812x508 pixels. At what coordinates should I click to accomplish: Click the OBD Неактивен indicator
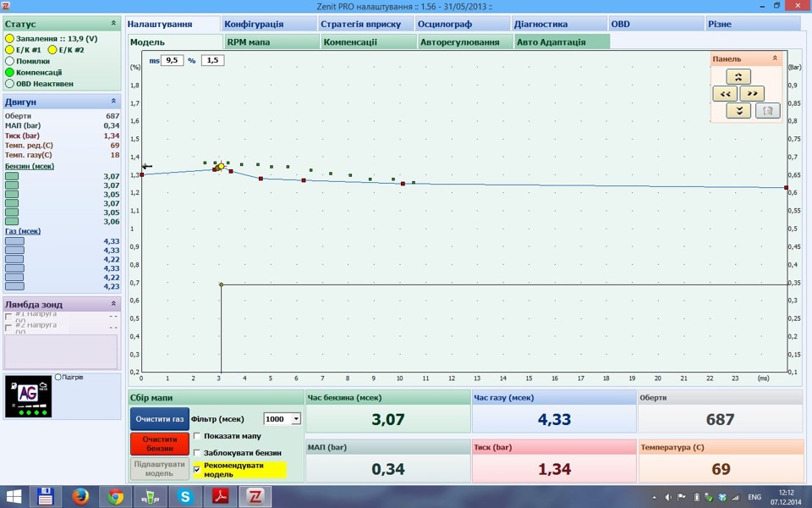[9, 84]
